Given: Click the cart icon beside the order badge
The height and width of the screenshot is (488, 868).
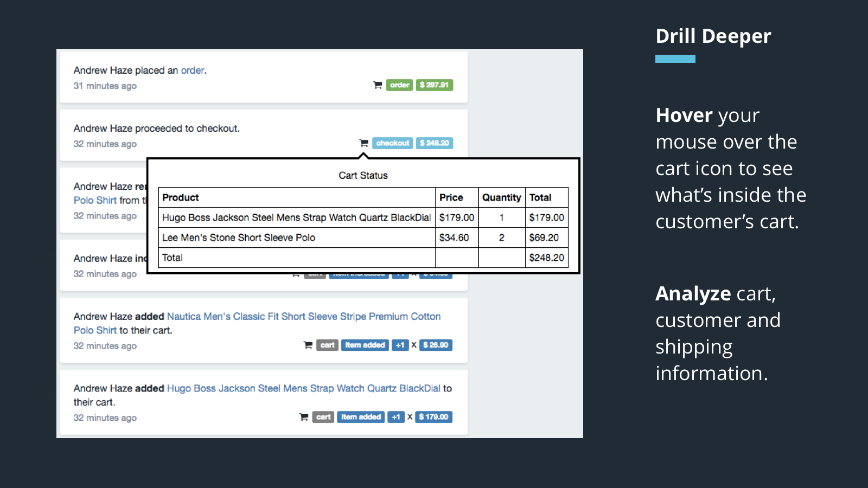Looking at the screenshot, I should 378,85.
